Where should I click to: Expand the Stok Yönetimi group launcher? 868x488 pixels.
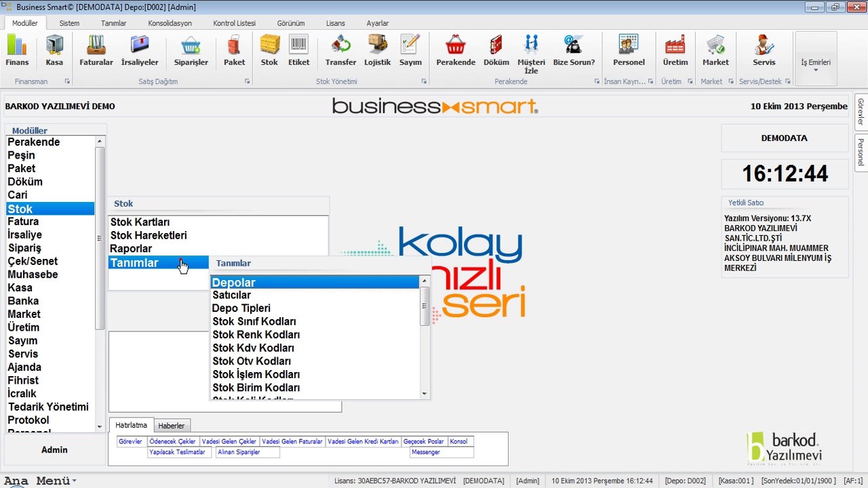click(424, 81)
